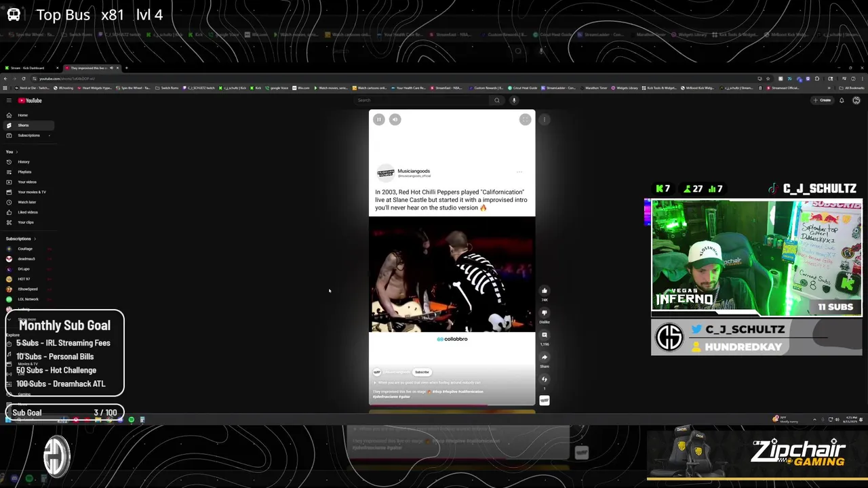
Task: Click the Short's video progress bar
Action: [x=452, y=405]
